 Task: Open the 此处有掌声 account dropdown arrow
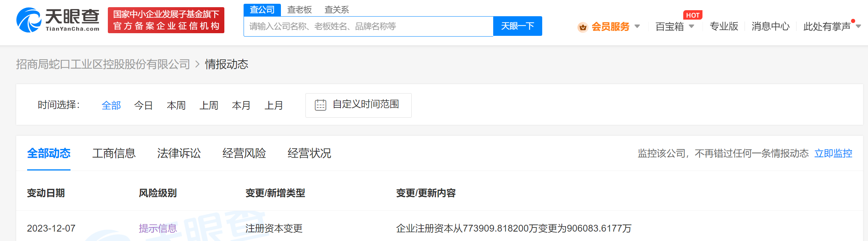tap(859, 26)
